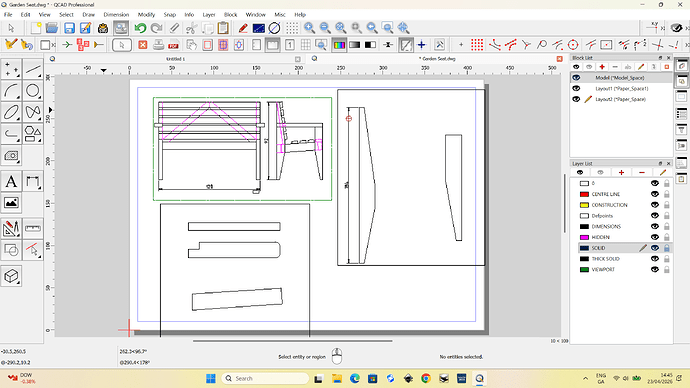690x388 pixels.
Task: Click the Paste clipboard icon
Action: tap(224, 28)
